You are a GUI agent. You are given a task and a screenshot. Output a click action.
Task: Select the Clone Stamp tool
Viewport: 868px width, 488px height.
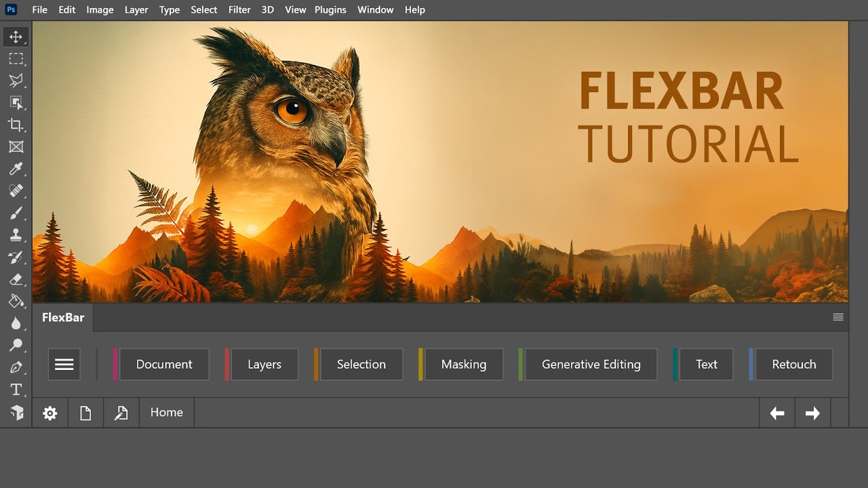(16, 235)
